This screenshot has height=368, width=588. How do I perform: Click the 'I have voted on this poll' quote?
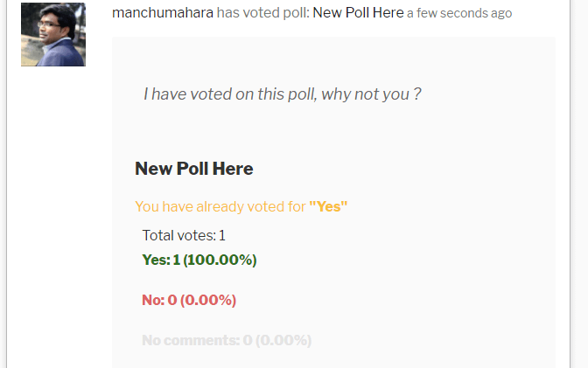click(x=283, y=94)
